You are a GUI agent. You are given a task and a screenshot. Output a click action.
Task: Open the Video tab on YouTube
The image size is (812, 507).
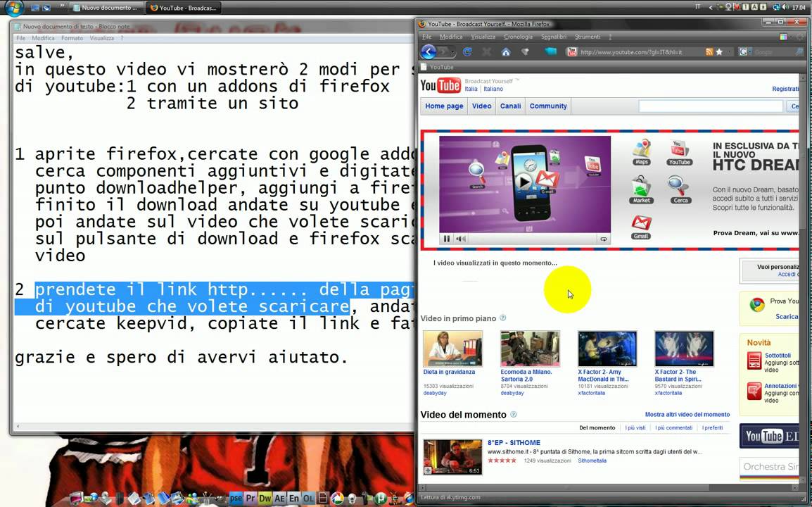pos(481,106)
